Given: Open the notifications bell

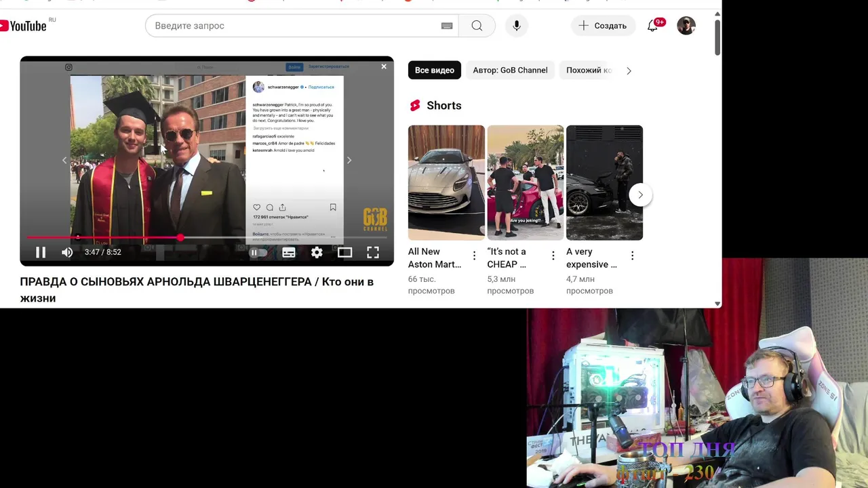Looking at the screenshot, I should point(652,26).
